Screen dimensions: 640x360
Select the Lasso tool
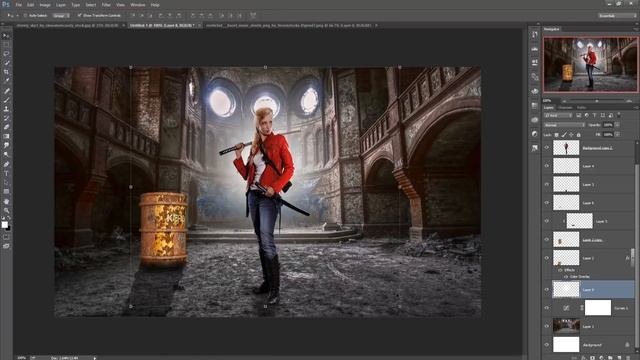click(x=6, y=54)
